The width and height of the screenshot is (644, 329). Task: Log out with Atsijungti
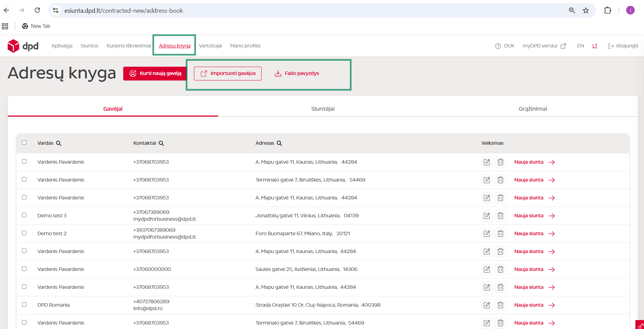(623, 46)
